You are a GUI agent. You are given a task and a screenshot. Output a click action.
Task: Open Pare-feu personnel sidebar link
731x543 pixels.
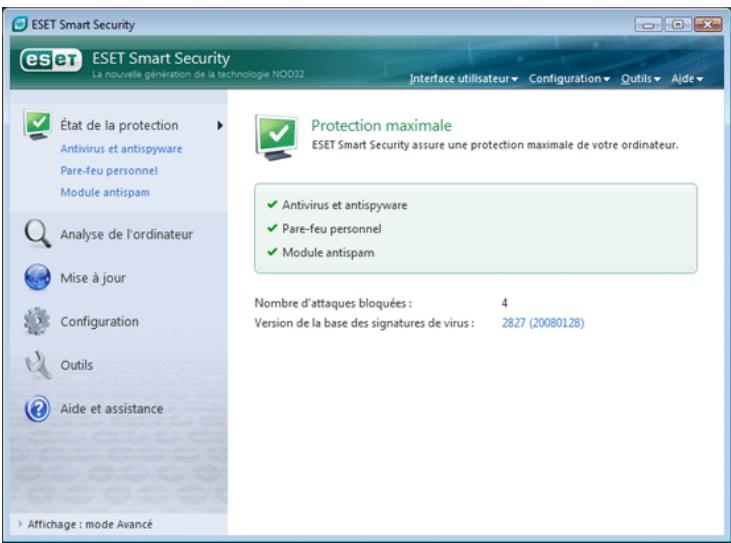109,171
